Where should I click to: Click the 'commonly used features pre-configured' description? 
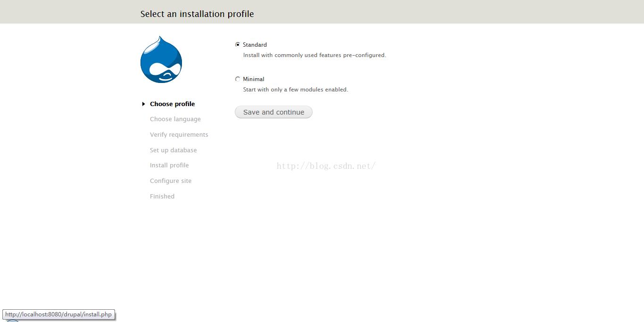314,55
